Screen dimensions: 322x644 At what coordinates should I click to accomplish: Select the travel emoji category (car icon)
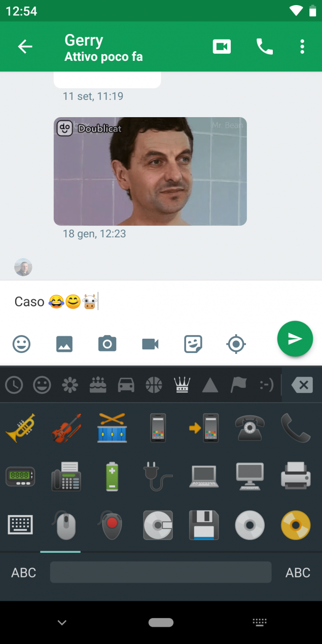pyautogui.click(x=126, y=385)
